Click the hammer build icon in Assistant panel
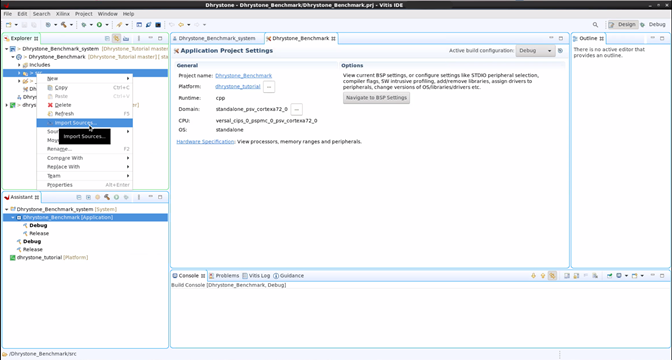 (107, 197)
